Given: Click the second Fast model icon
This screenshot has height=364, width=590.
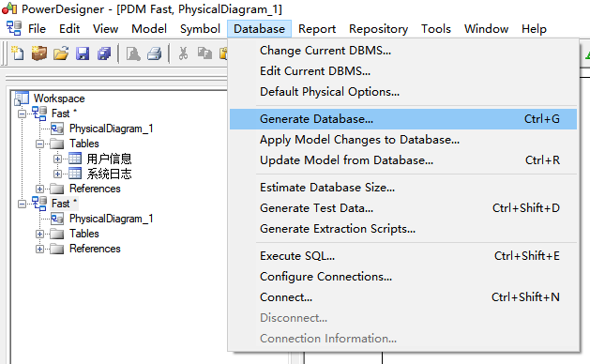Looking at the screenshot, I should click(x=39, y=204).
